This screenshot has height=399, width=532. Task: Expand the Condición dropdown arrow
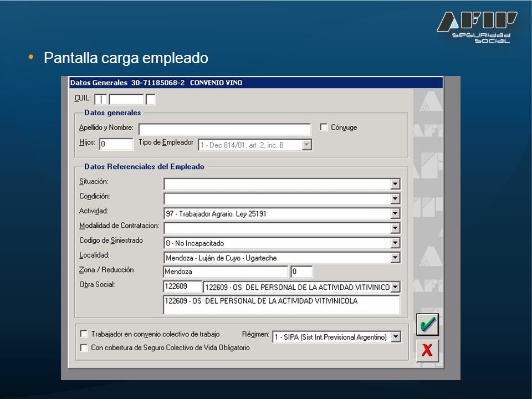point(395,198)
